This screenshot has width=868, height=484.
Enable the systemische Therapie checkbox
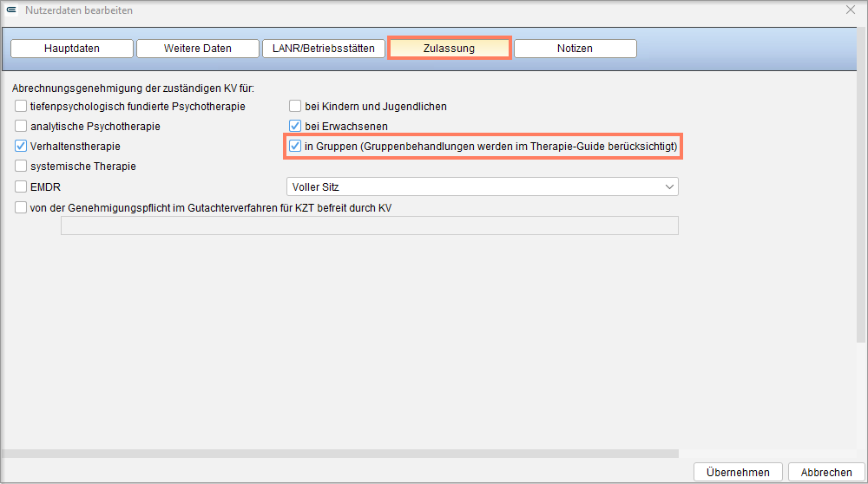coord(21,166)
